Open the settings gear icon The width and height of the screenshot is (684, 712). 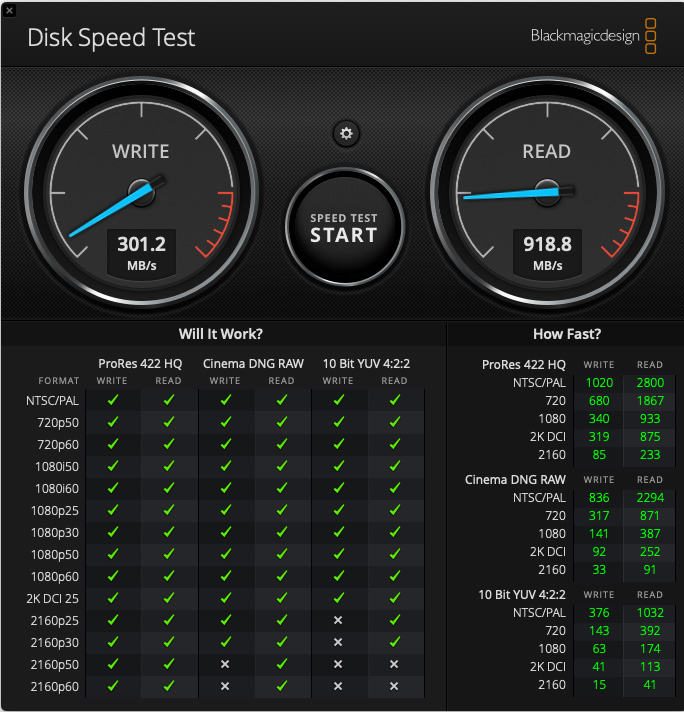pos(346,134)
